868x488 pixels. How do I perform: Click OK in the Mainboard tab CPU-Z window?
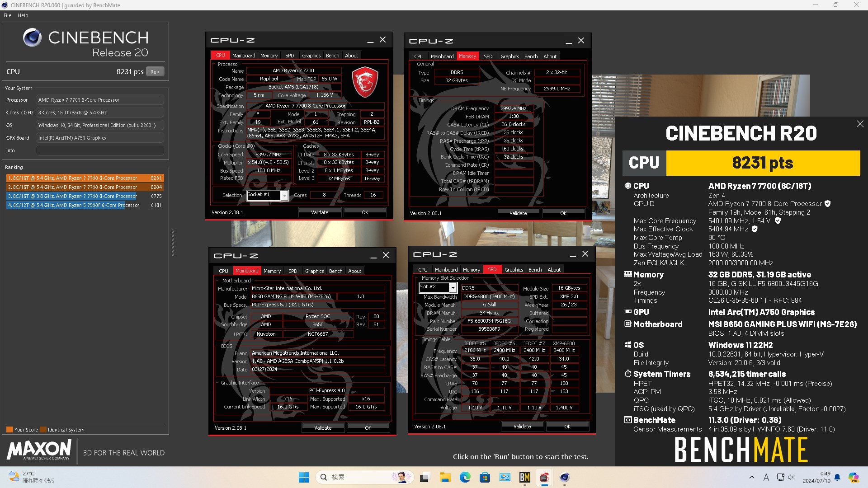[368, 428]
